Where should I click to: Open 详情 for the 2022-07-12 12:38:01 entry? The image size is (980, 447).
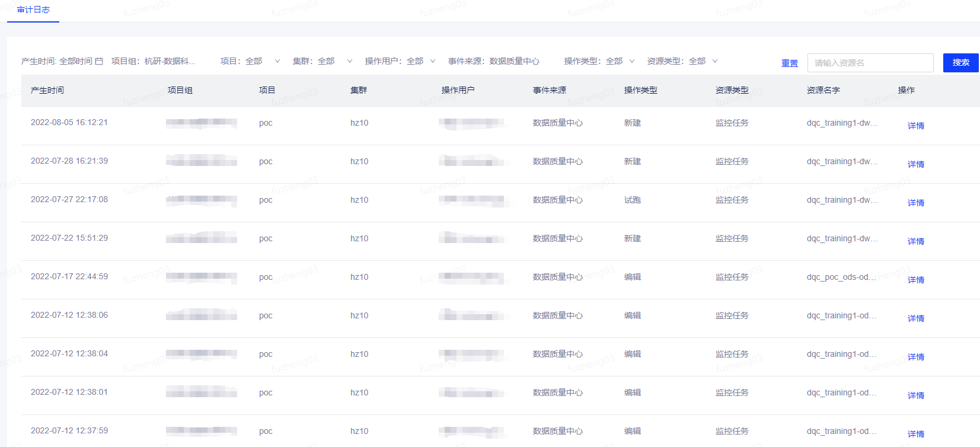pos(916,395)
